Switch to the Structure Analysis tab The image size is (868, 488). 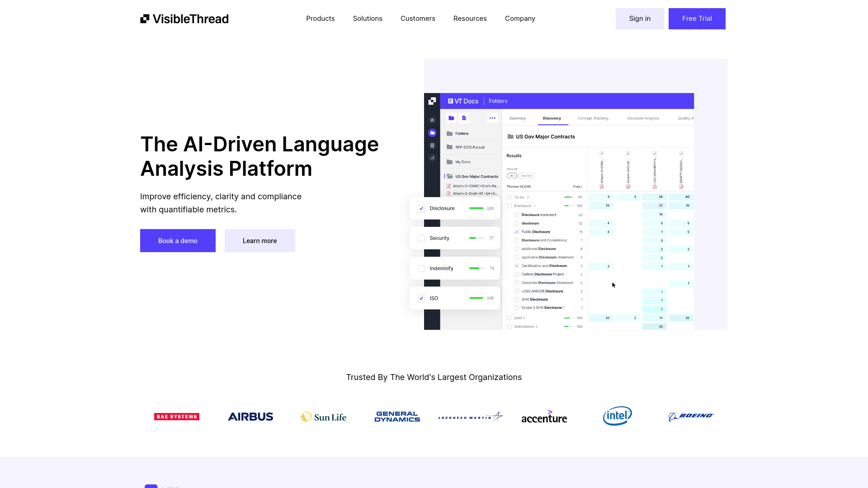[643, 118]
